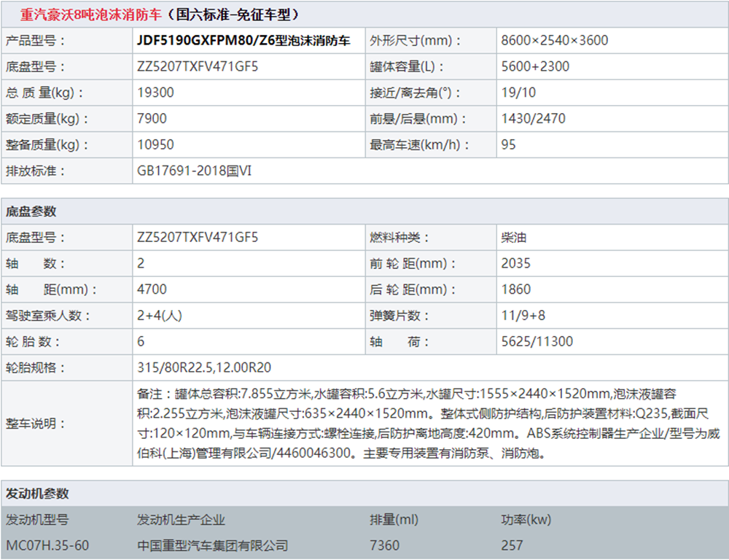The height and width of the screenshot is (560, 729).
Task: Select rated mass value 7900
Action: tap(152, 119)
